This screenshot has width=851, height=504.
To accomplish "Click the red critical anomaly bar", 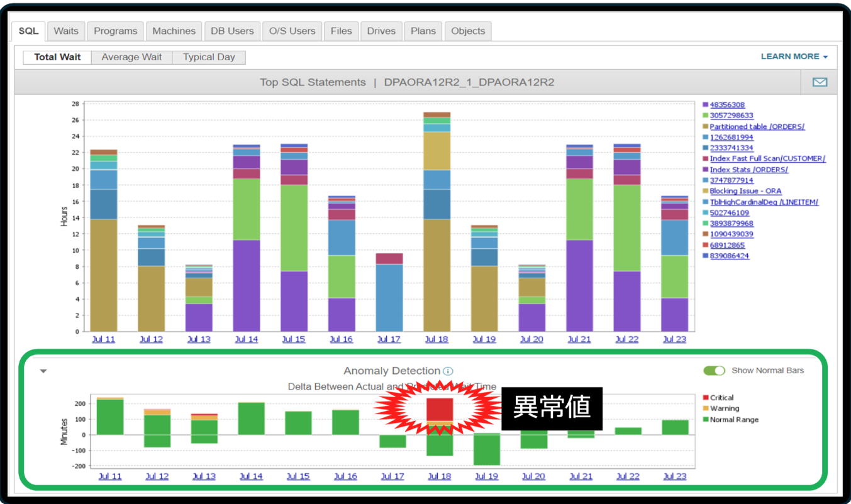I will click(x=440, y=409).
